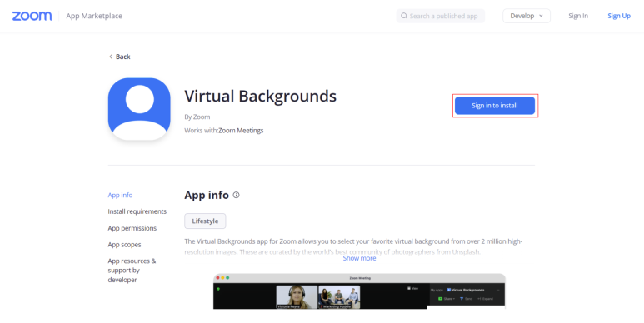Click the Zoom logo
Viewport: 644px width, 323px height.
point(32,16)
